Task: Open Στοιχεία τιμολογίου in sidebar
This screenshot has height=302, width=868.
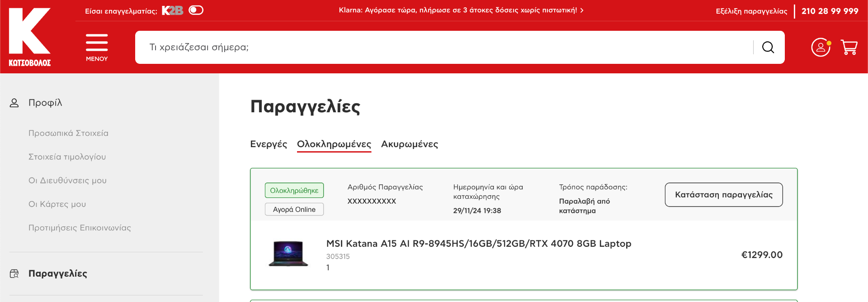Action: coord(67,157)
